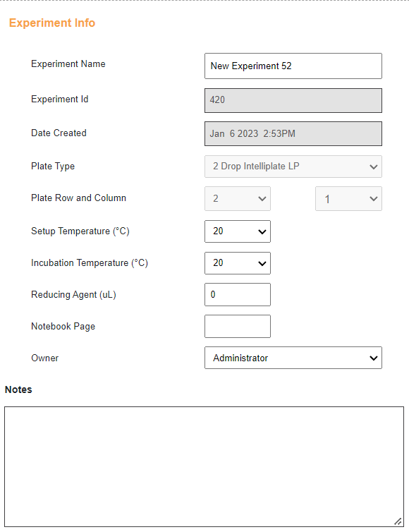The image size is (409, 532).
Task: Click the Notes textarea resize handle
Action: [x=398, y=521]
